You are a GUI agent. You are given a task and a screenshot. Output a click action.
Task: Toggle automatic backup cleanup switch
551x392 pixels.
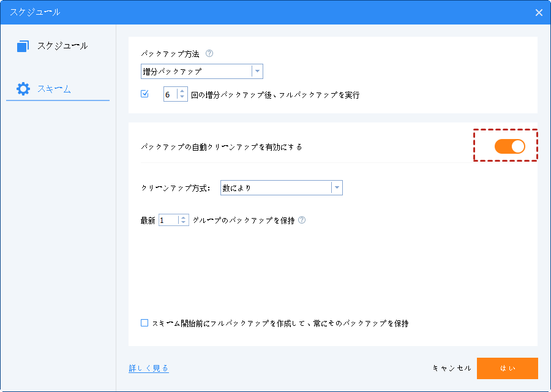click(509, 146)
